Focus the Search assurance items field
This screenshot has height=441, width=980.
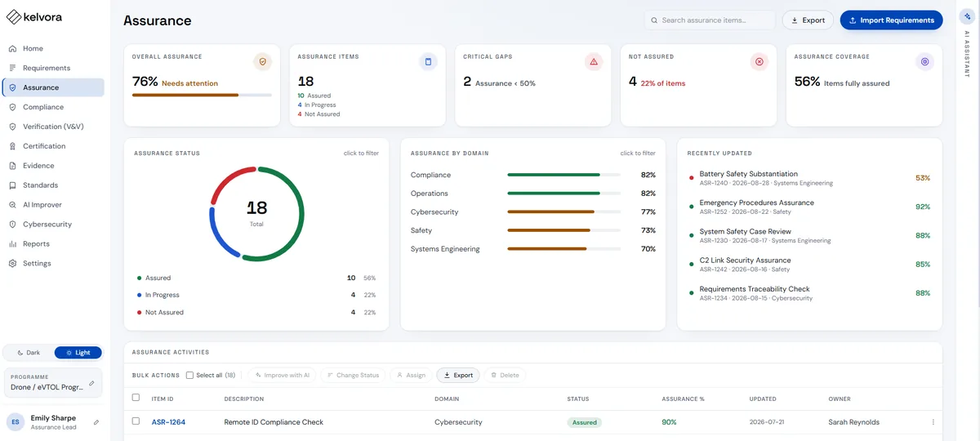pos(710,20)
